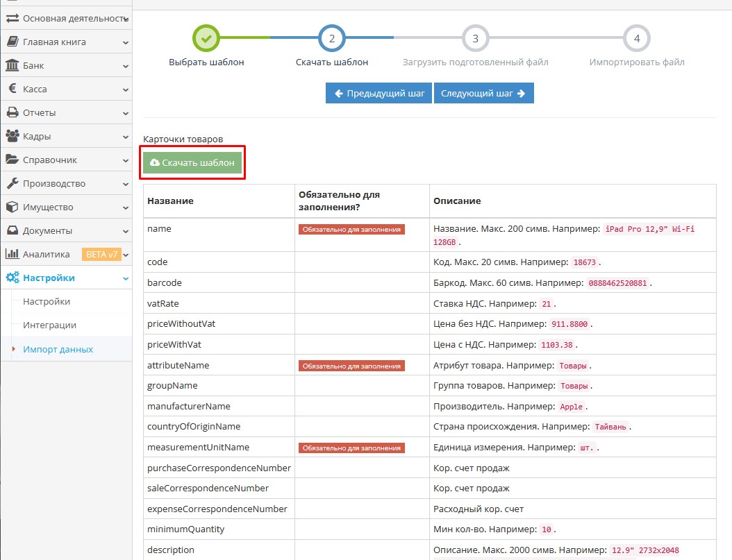Screen dimensions: 732x560
Task: Click the bank building icon in sidebar
Action: (13, 66)
